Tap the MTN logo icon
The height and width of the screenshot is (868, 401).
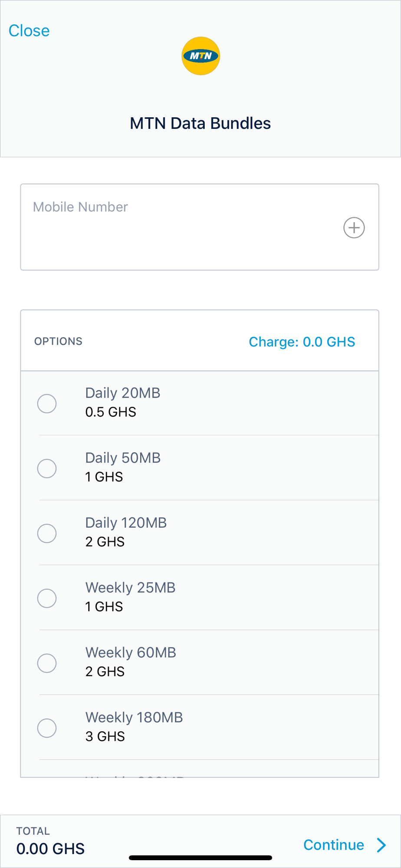200,56
